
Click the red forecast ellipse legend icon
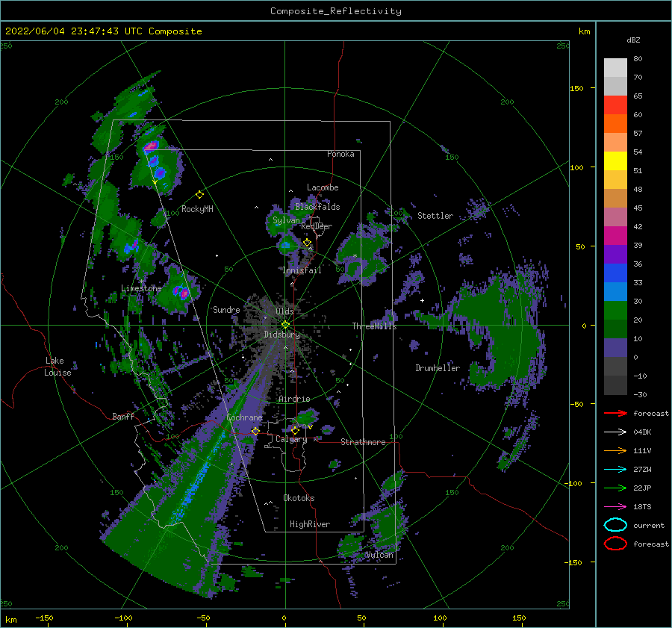(615, 544)
